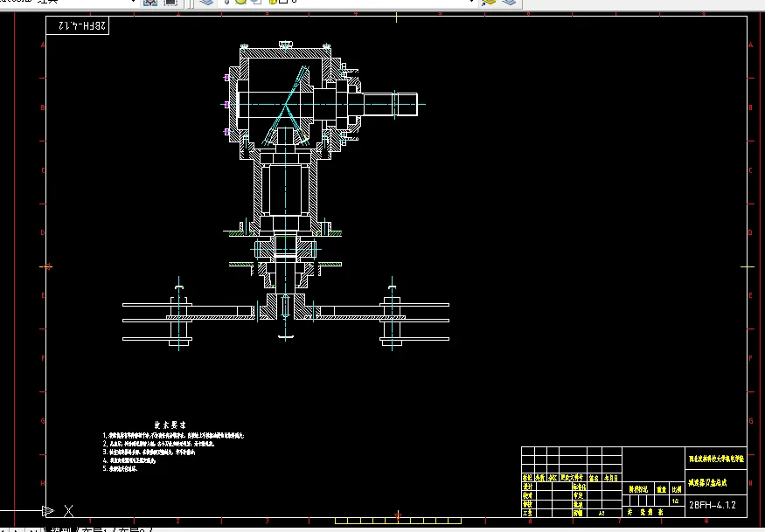Select the 签名 signature column header
The image size is (765, 532).
[594, 478]
